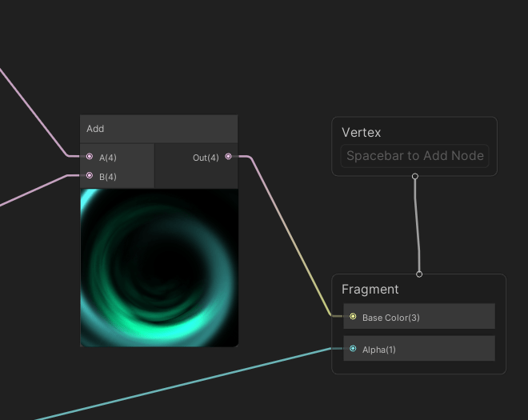
Task: Select the white edge linking Vertex and Fragment
Action: (417, 224)
